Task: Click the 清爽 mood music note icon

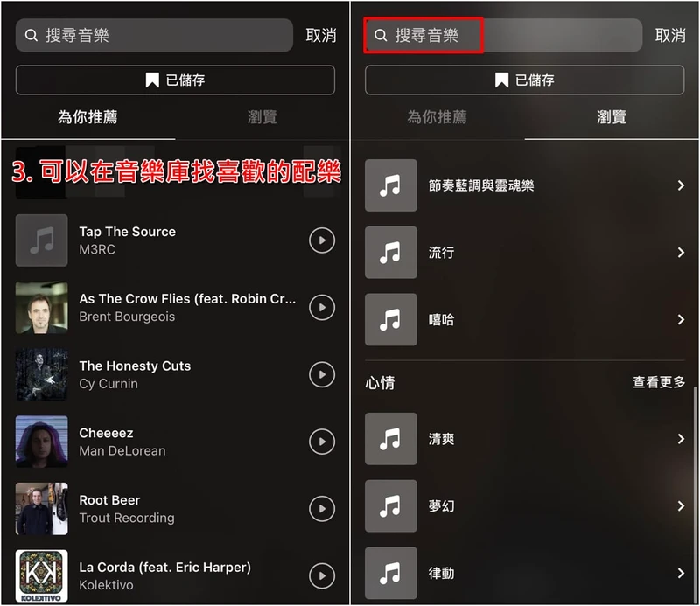Action: tap(391, 439)
